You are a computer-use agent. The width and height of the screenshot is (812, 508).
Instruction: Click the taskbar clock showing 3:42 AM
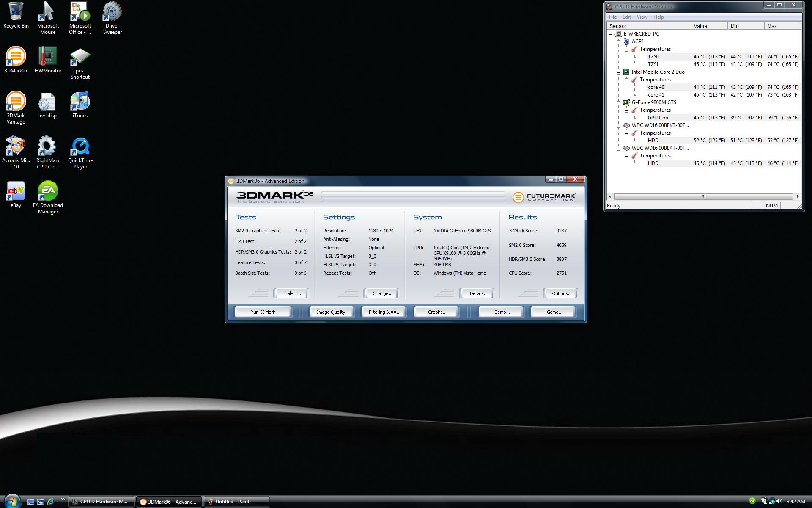[x=796, y=502]
